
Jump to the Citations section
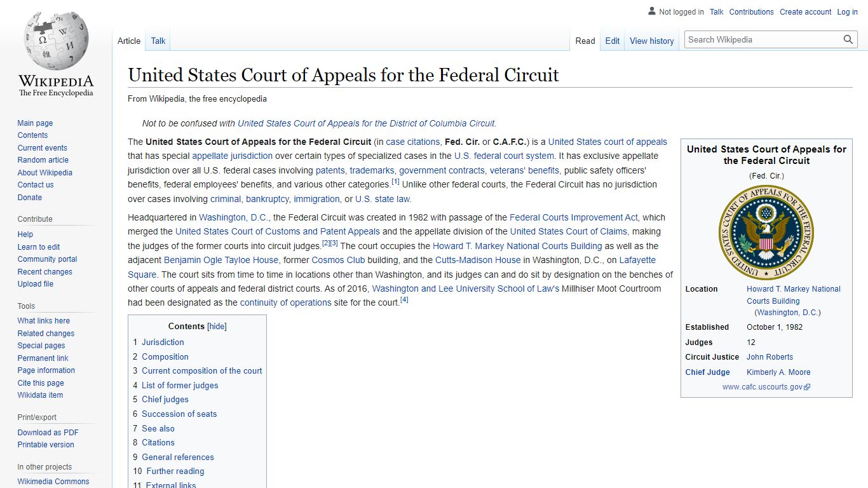154,442
